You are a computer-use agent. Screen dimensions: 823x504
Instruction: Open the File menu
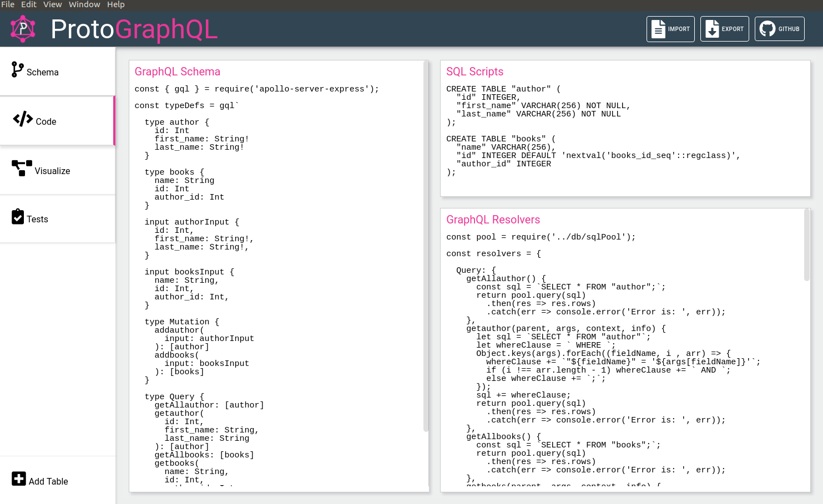point(8,4)
